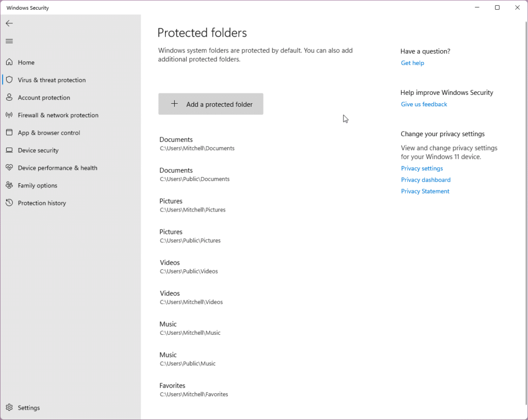Navigate back with the back arrow
Viewport: 528px width, 420px height.
tap(9, 23)
